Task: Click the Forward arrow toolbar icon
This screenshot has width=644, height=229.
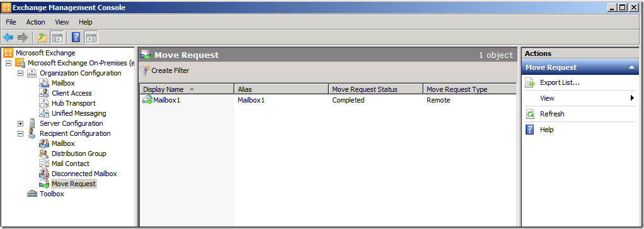Action: coord(22,38)
